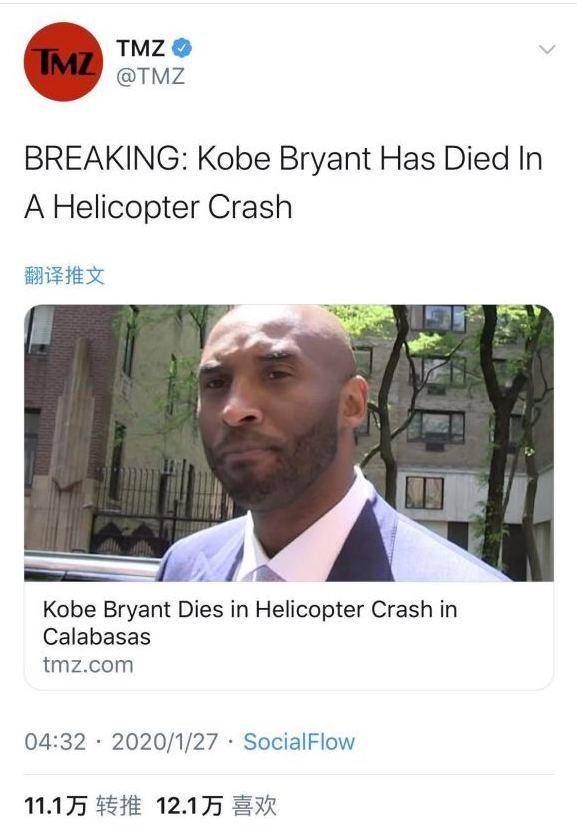Click the word 'BREAKING:' in the tweet
The height and width of the screenshot is (831, 577).
106,158
